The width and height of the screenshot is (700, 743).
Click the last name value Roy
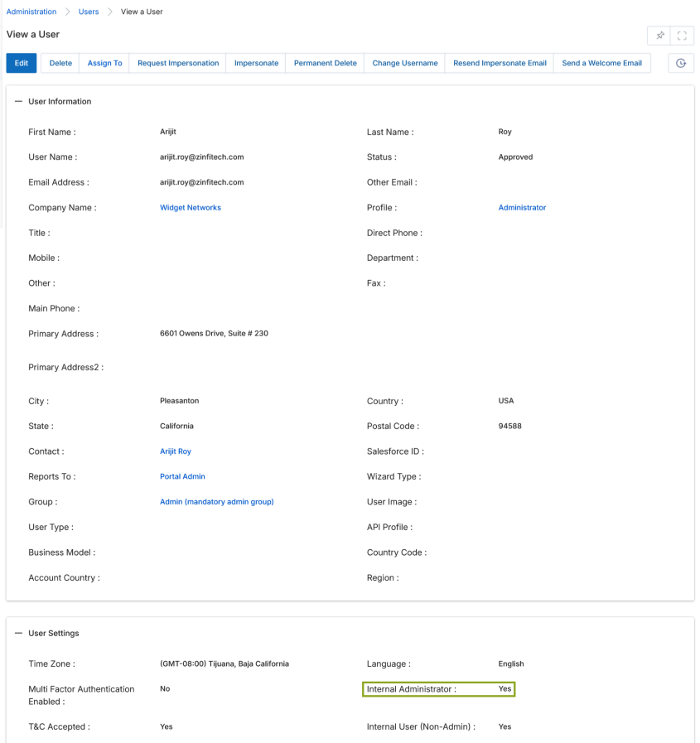pos(504,132)
